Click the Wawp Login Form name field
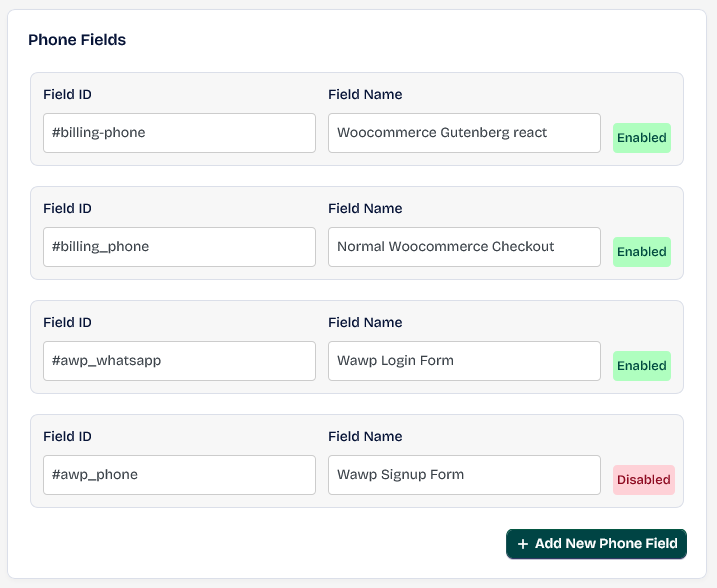 coord(464,361)
